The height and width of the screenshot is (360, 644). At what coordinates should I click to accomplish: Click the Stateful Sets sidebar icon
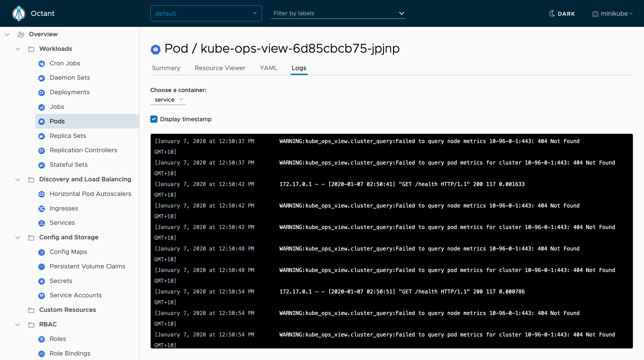(x=42, y=165)
